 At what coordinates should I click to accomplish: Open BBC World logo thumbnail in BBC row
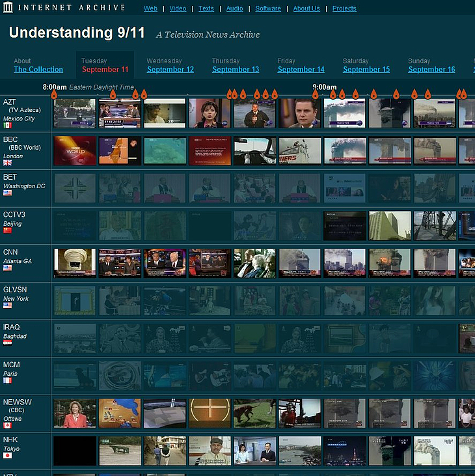pos(75,150)
